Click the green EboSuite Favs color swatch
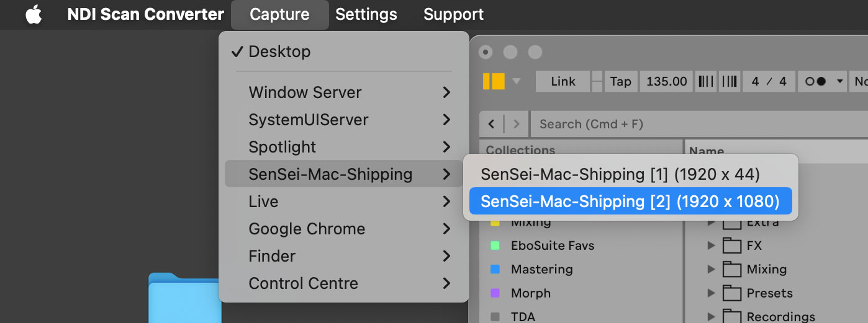The width and height of the screenshot is (868, 323). pyautogui.click(x=495, y=246)
